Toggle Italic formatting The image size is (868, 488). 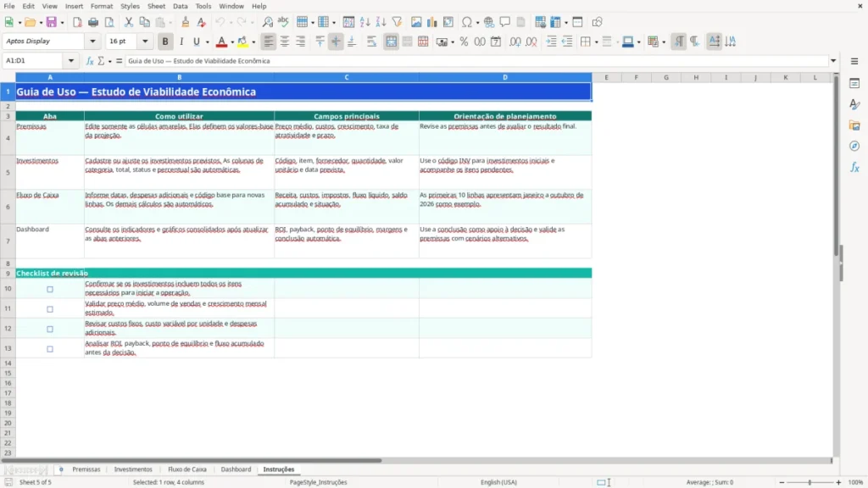click(181, 42)
